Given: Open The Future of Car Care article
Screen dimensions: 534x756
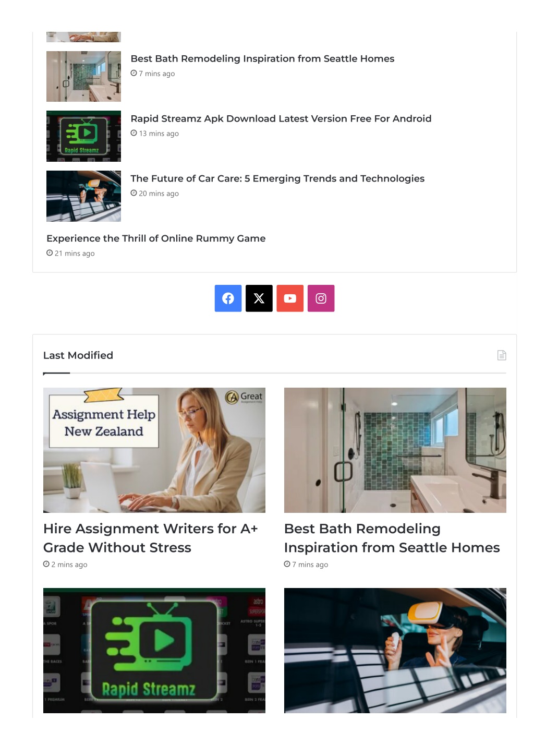Looking at the screenshot, I should coord(277,178).
